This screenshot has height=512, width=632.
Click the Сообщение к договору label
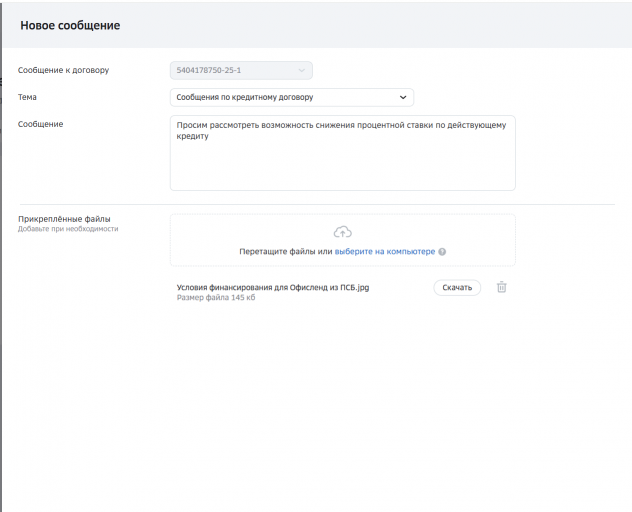tap(63, 70)
